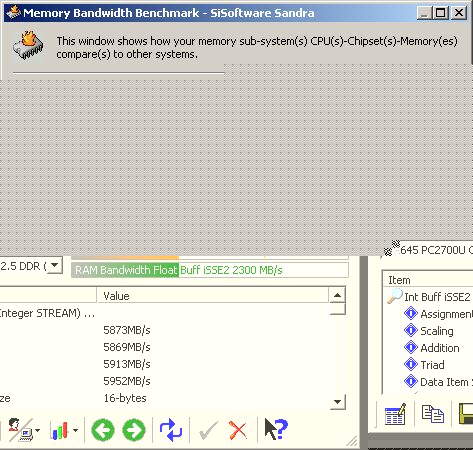Click the Value column header

coord(213,295)
